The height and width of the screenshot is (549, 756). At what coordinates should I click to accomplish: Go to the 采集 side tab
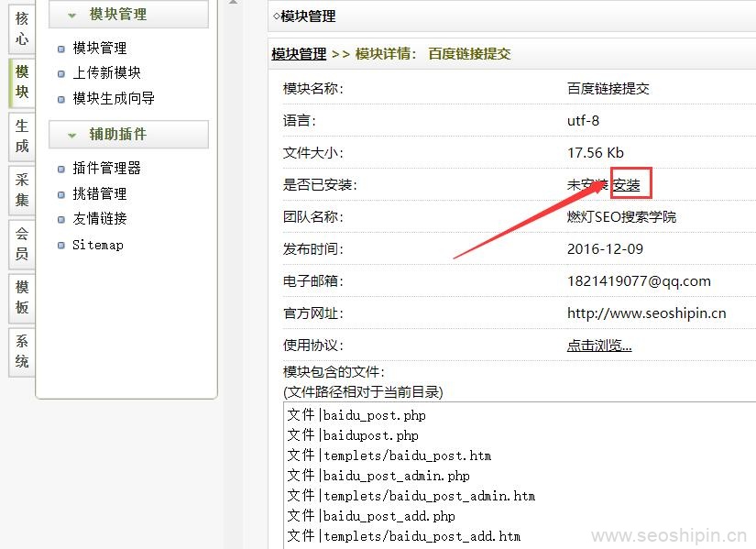tap(22, 190)
